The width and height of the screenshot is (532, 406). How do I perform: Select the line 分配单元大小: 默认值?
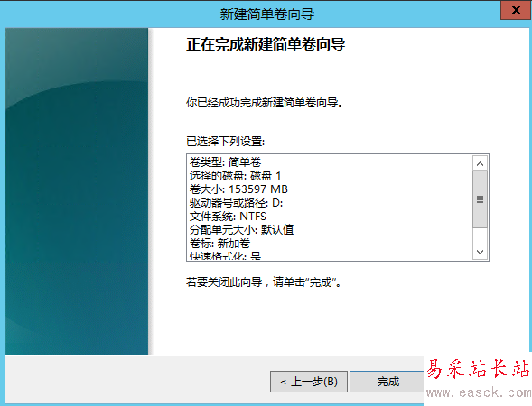pyautogui.click(x=241, y=230)
